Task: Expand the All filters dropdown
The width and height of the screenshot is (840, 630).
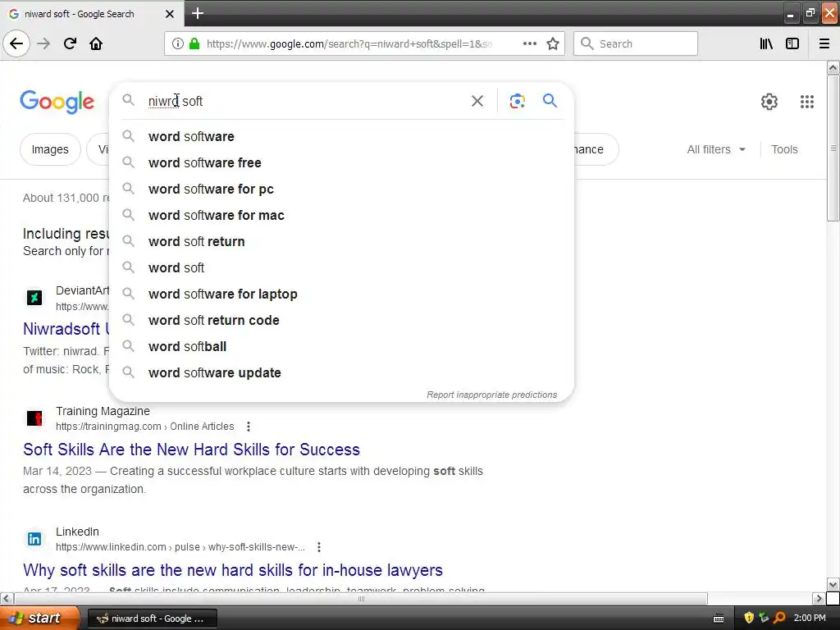Action: point(716,149)
